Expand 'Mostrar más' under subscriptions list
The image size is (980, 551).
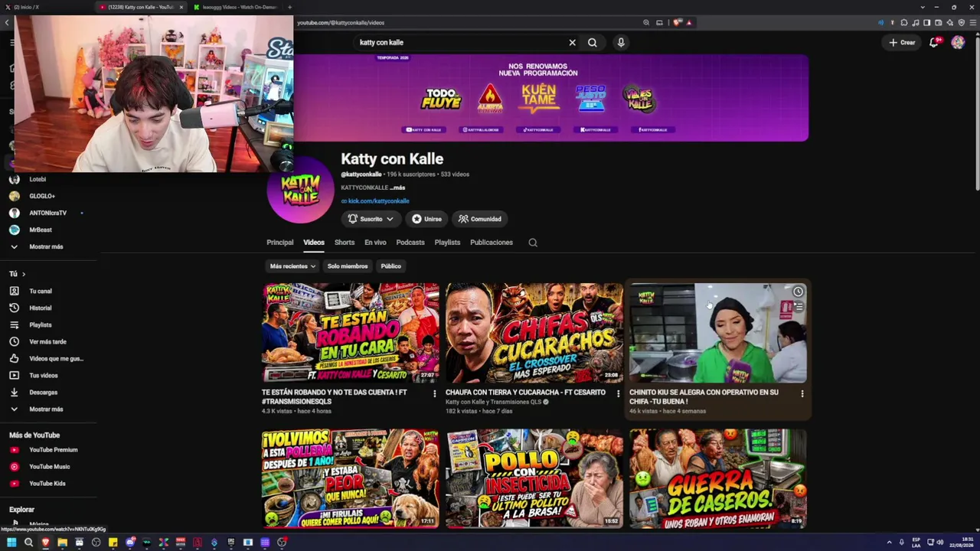point(46,247)
